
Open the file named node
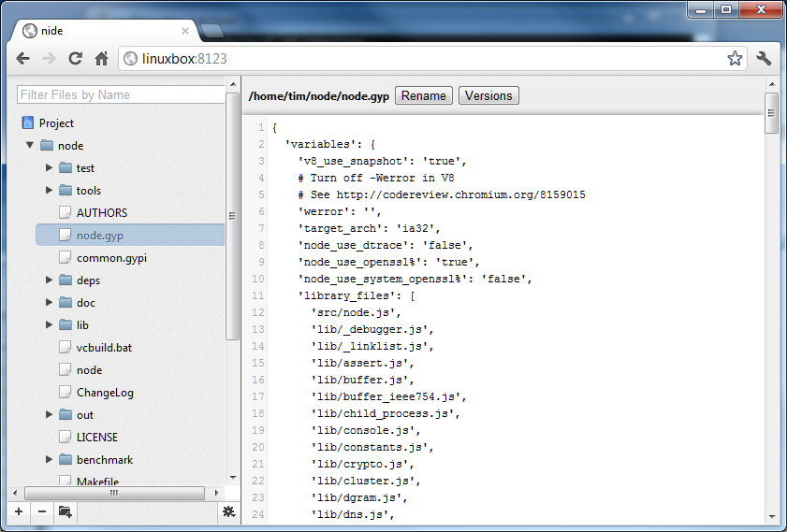pyautogui.click(x=89, y=370)
